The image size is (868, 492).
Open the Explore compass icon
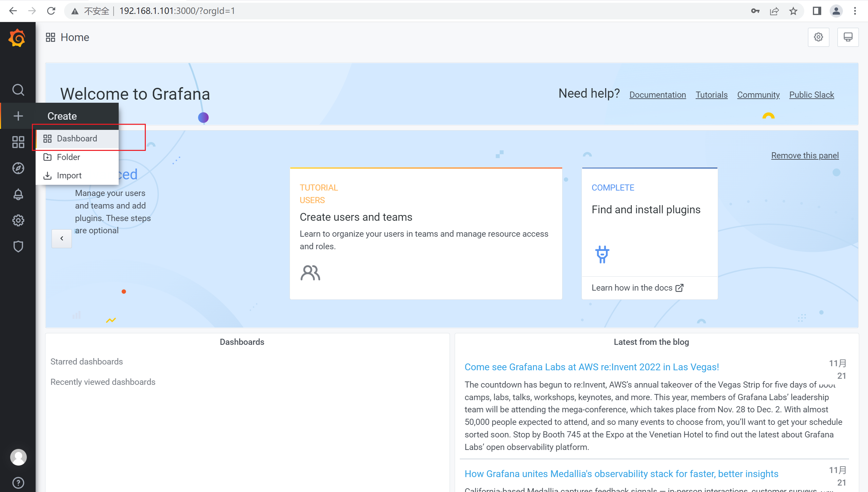[x=18, y=168]
